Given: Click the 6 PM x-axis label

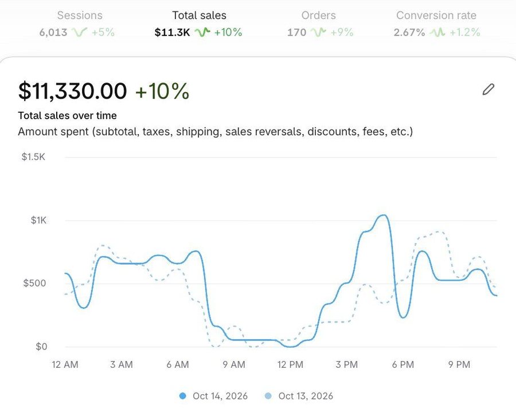Looking at the screenshot, I should pos(403,364).
